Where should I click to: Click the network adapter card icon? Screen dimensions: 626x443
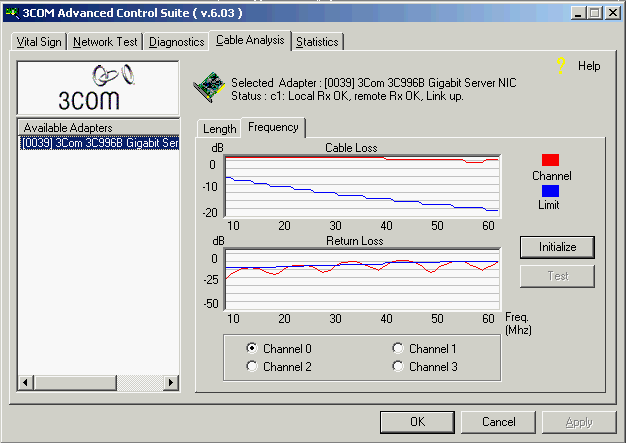coord(209,87)
